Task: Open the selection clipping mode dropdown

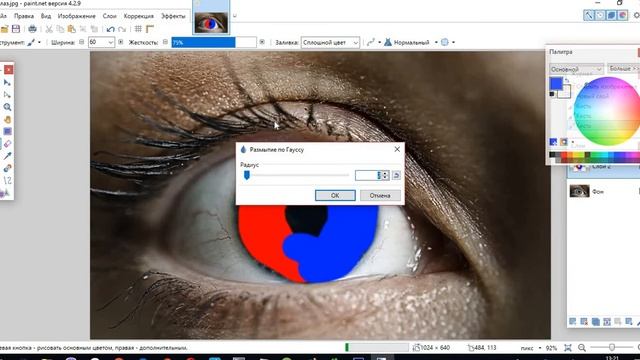Action: (x=447, y=42)
